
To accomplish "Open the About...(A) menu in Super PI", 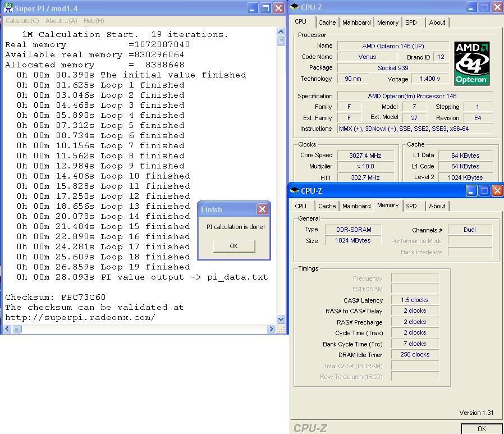I will coord(61,21).
